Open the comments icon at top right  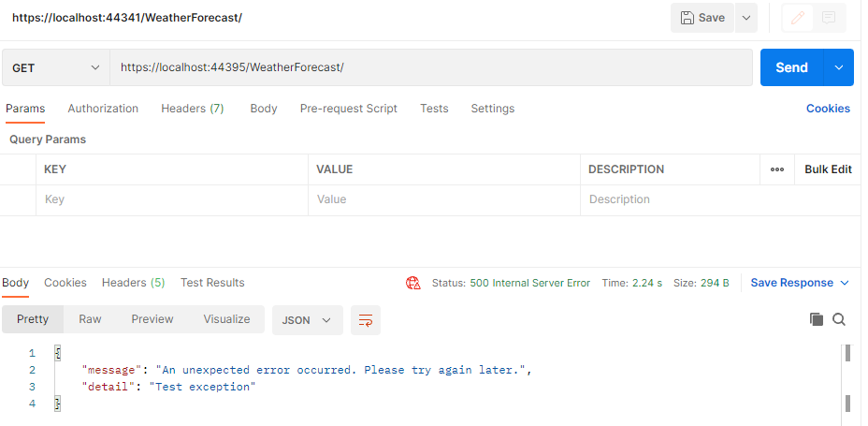point(828,19)
